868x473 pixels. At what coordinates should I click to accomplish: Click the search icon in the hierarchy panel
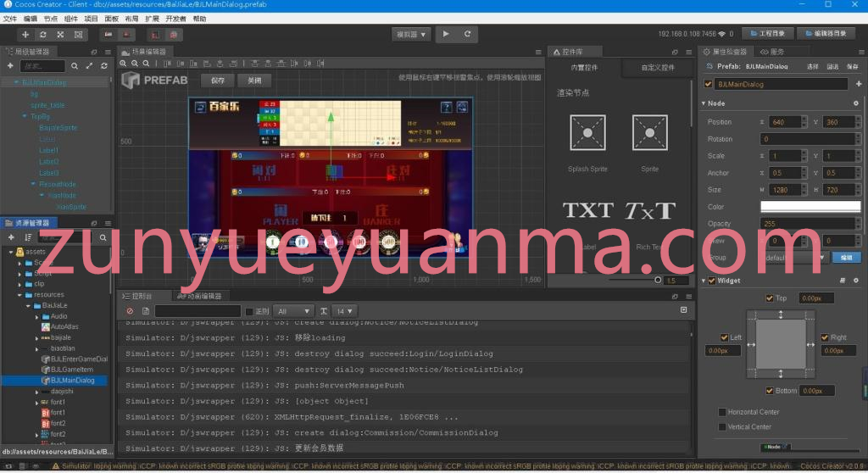pos(75,66)
